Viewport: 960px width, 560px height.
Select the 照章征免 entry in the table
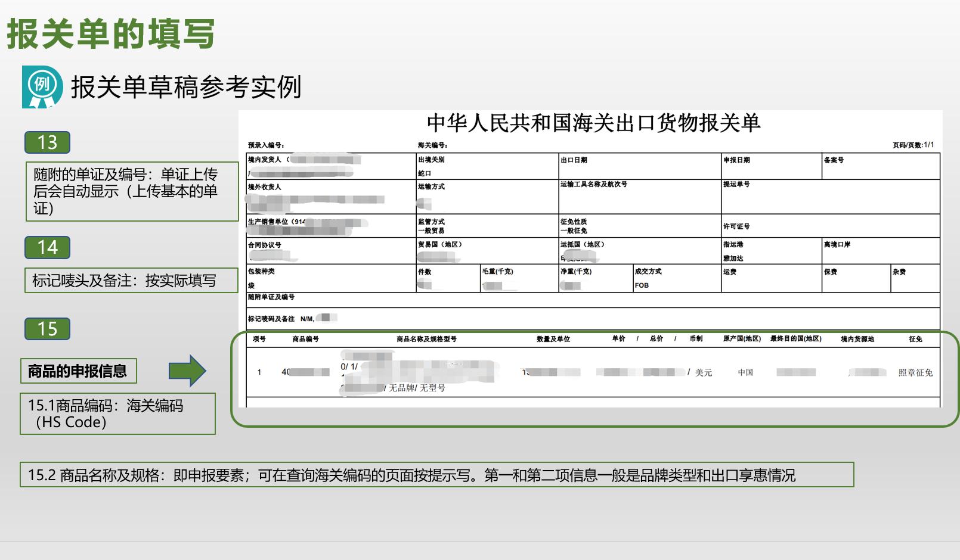point(915,371)
